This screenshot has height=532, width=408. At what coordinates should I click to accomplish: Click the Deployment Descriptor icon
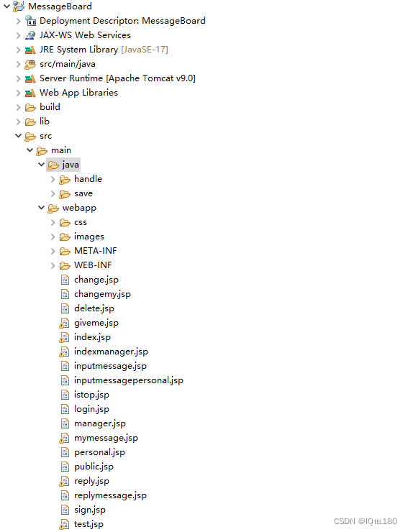30,21
